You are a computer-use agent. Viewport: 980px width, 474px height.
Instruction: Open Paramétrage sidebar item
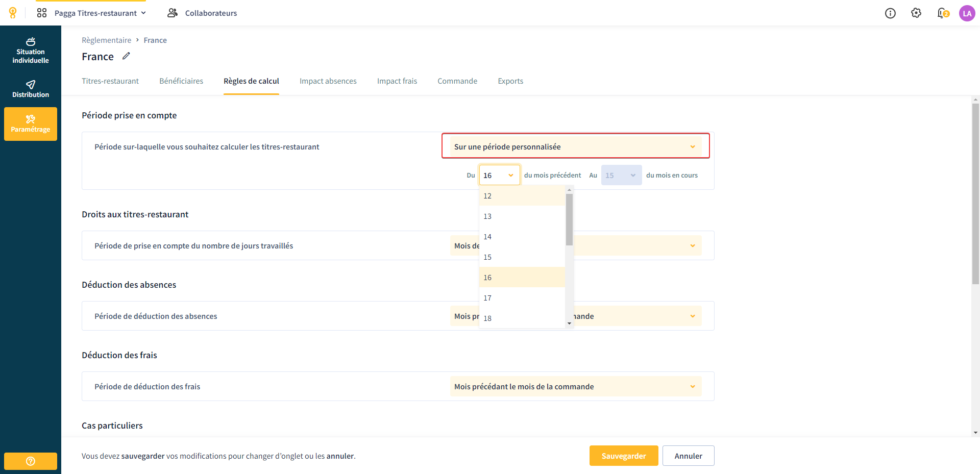(x=31, y=124)
